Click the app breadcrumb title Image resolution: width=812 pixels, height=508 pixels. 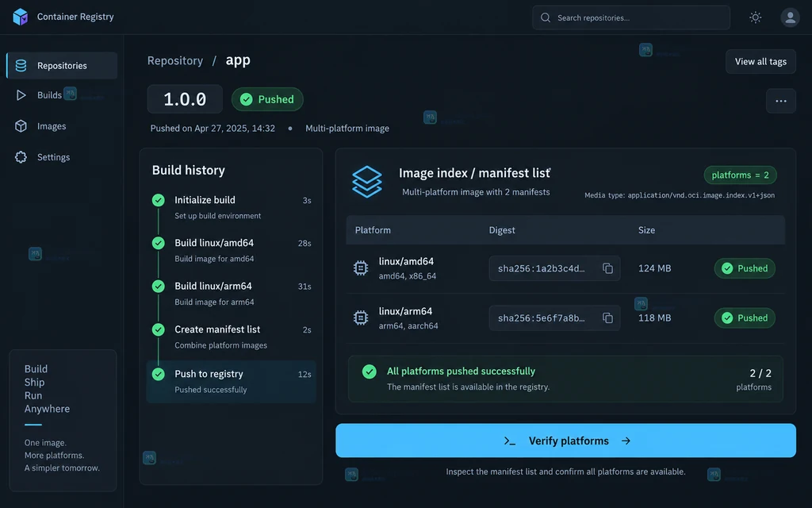click(238, 60)
